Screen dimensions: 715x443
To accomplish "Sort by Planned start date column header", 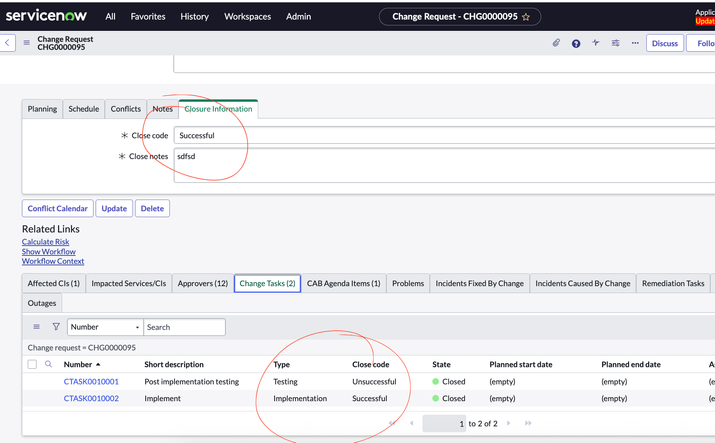I will [521, 364].
